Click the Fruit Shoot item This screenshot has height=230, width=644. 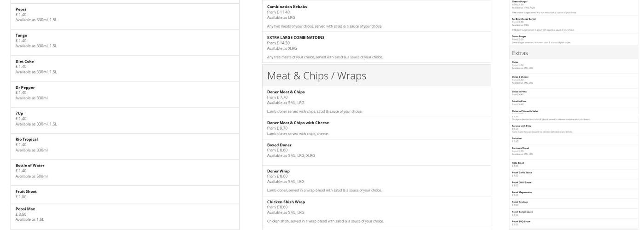pyautogui.click(x=26, y=191)
